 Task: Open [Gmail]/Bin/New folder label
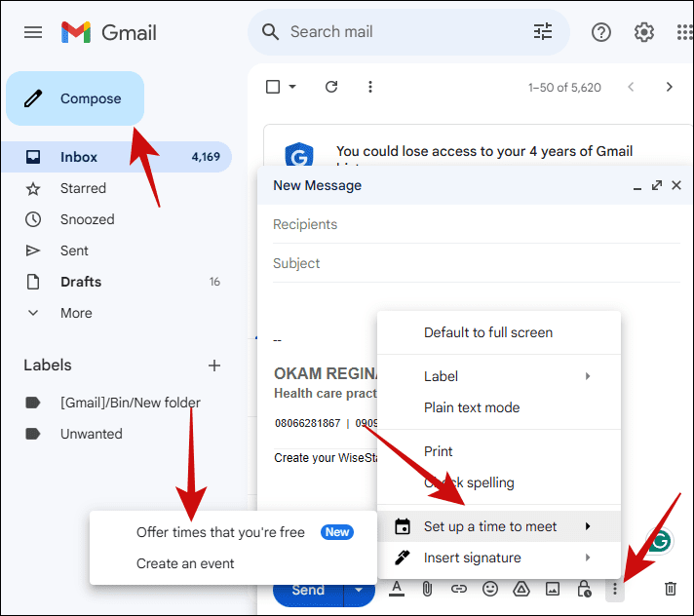117,403
